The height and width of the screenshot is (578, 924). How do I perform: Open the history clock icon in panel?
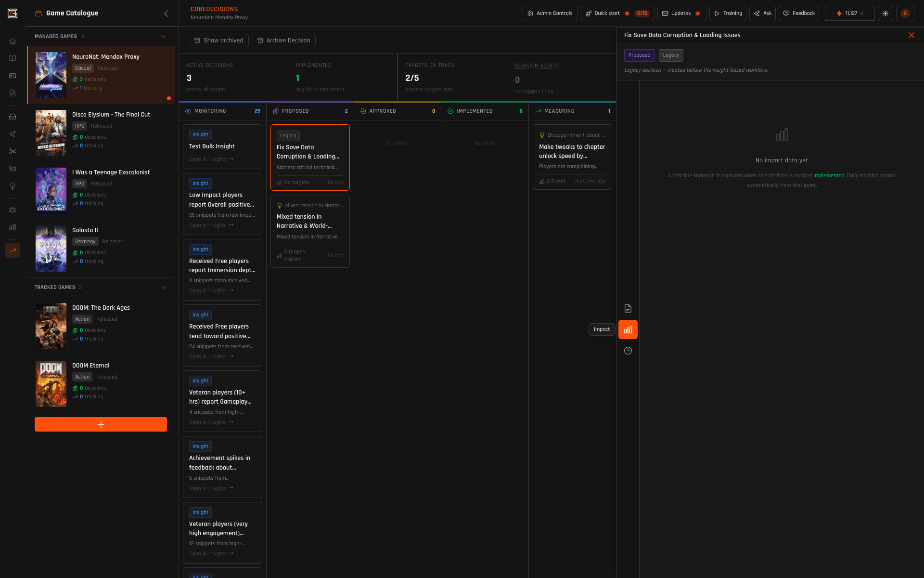click(x=628, y=351)
